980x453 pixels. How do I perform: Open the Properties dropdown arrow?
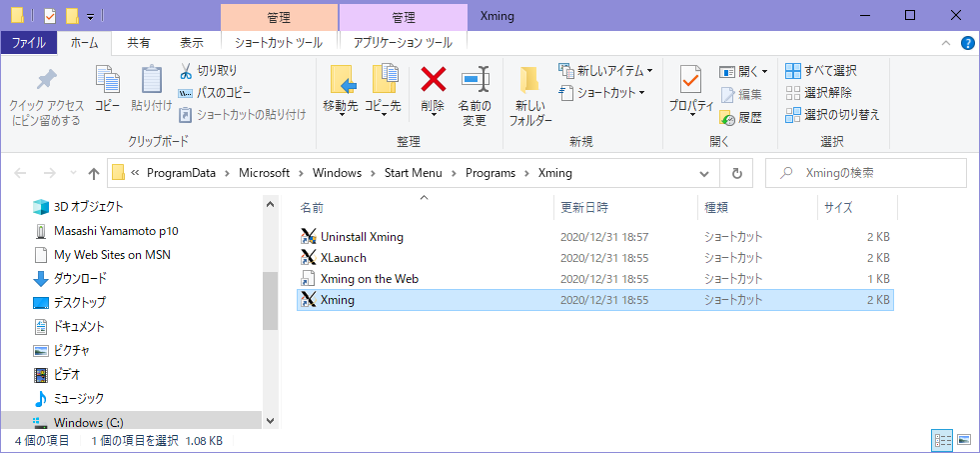click(691, 115)
